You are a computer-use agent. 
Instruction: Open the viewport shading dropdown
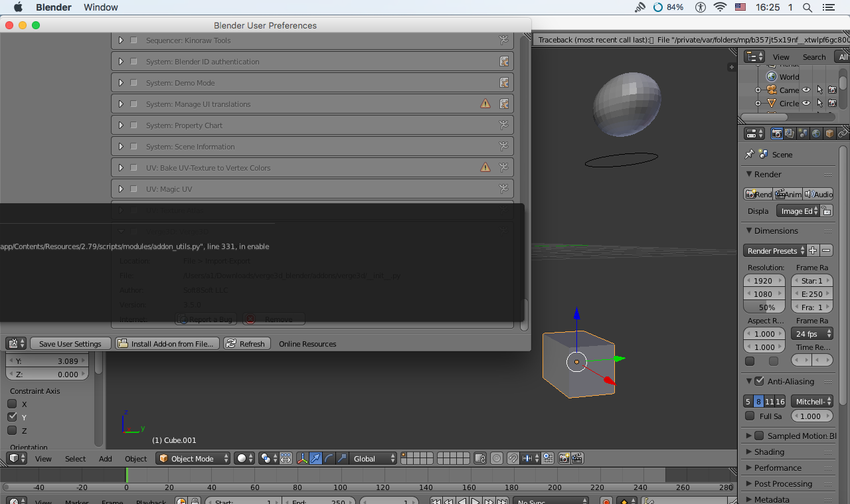coord(244,458)
